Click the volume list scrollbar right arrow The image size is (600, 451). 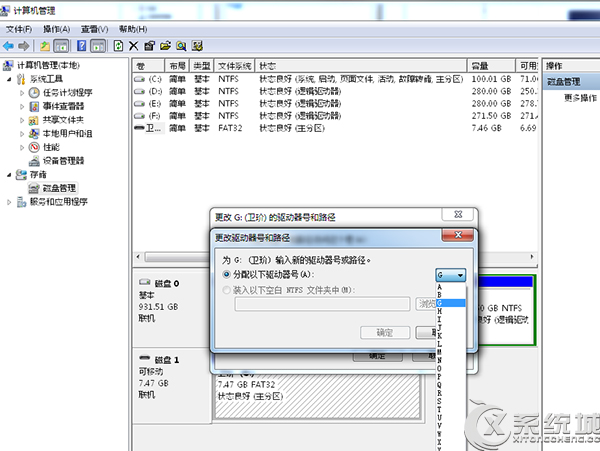[532, 257]
